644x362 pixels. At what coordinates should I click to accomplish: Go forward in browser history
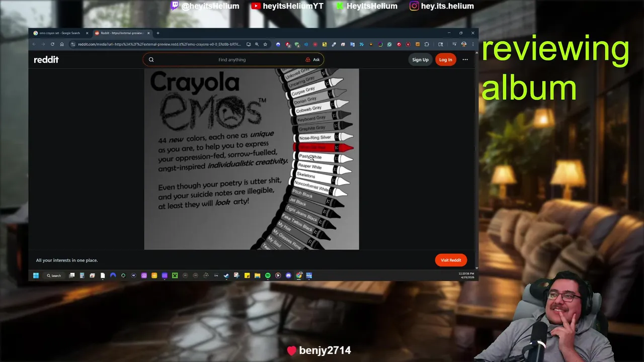pos(43,44)
